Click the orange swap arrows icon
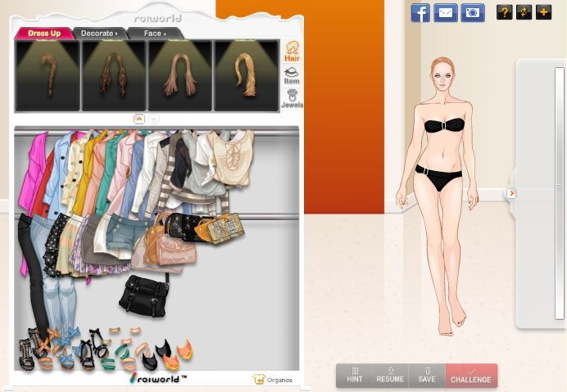Image resolution: width=567 pixels, height=392 pixels. point(524,12)
